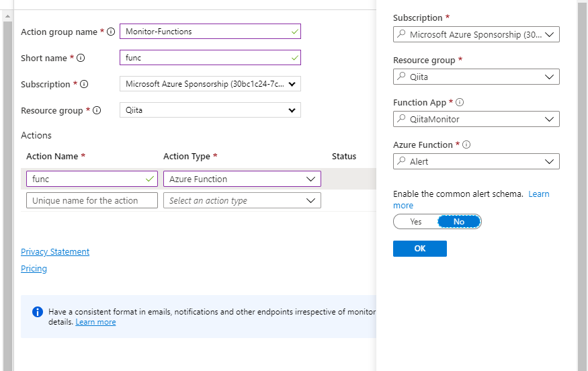Select No for common alert schema
This screenshot has height=371, width=588.
tap(459, 222)
